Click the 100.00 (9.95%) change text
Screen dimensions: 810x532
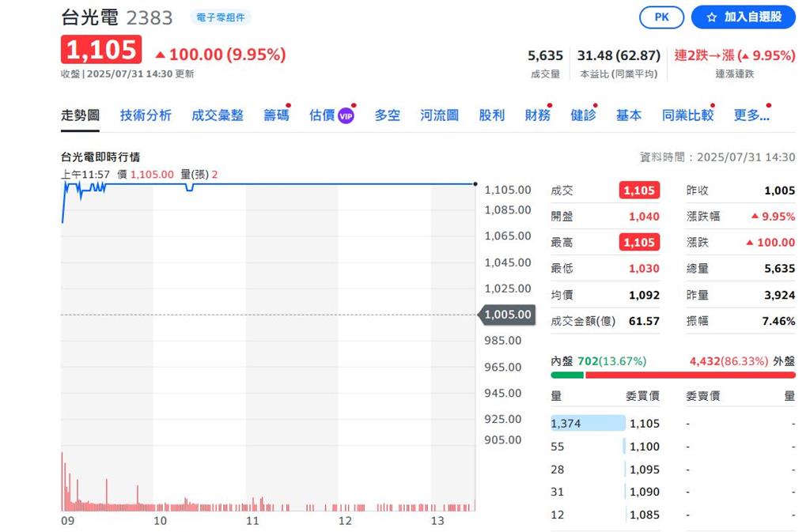[x=227, y=55]
